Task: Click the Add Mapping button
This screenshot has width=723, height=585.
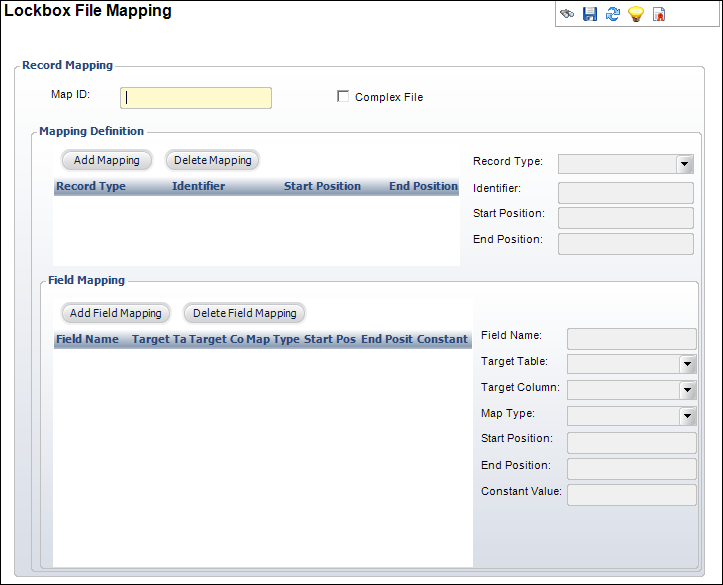Action: click(x=107, y=160)
